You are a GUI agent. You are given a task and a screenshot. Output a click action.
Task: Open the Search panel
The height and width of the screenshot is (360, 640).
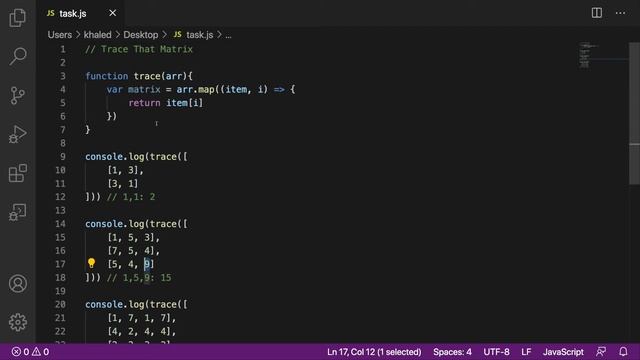coord(18,56)
